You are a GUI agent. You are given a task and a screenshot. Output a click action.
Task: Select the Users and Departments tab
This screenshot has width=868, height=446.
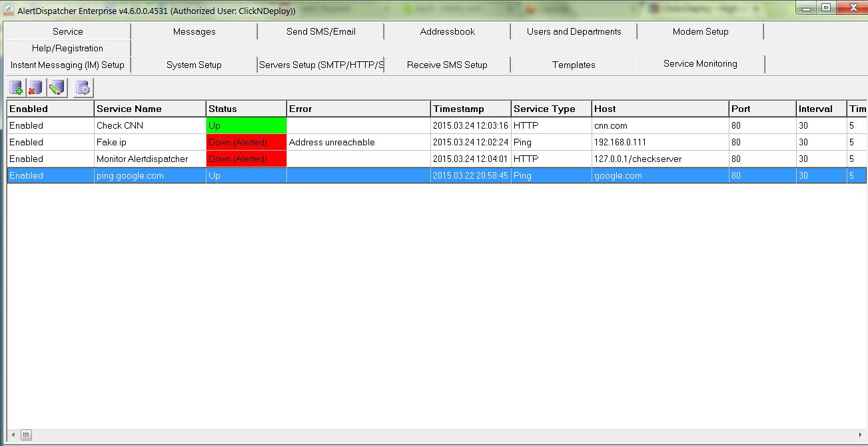574,31
